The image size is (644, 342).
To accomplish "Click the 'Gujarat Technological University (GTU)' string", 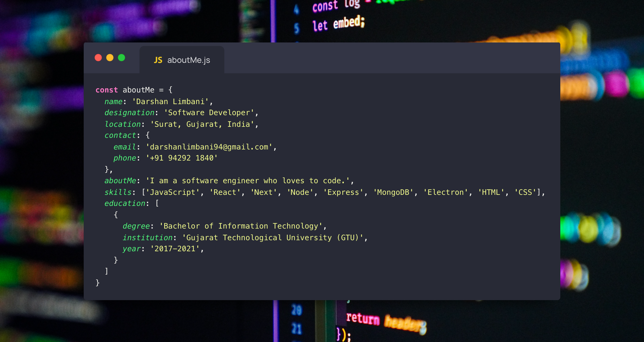I will 273,238.
